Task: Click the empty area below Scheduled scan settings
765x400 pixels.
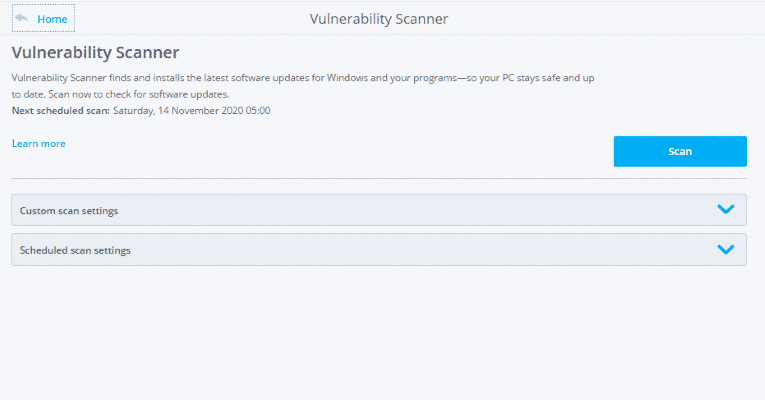Action: click(379, 332)
